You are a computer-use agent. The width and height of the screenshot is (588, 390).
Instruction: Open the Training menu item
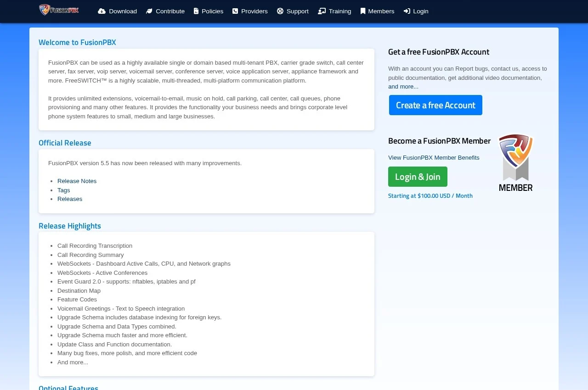click(334, 11)
